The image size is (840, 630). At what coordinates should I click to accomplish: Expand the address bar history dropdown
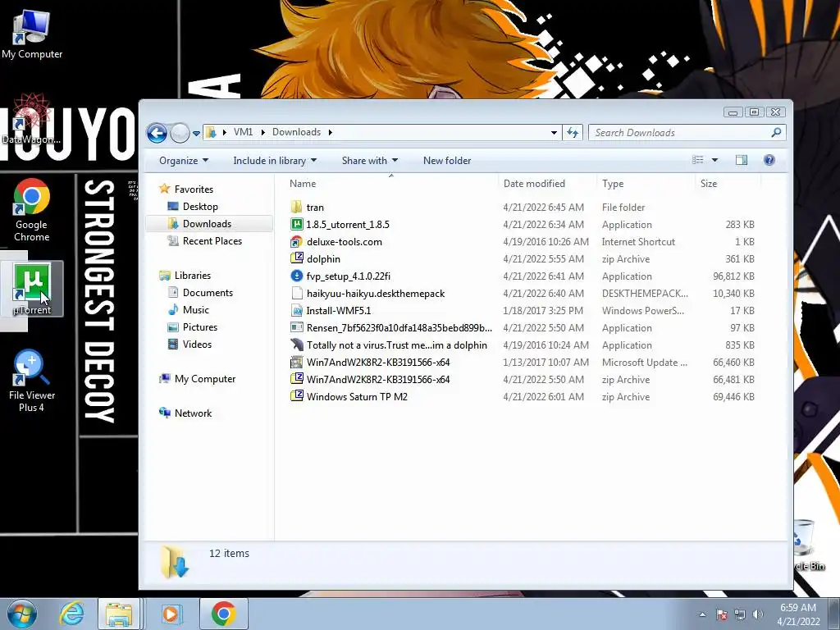click(x=554, y=132)
